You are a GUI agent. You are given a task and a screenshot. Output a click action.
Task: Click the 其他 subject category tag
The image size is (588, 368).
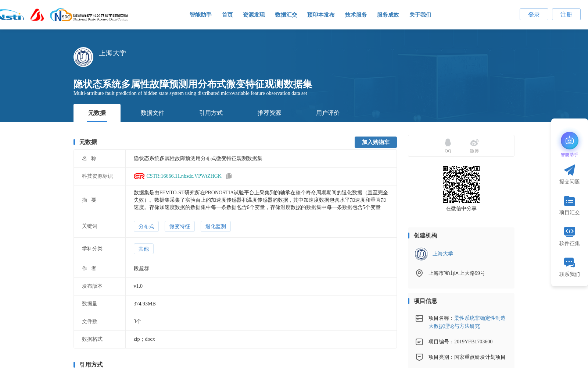(x=144, y=249)
